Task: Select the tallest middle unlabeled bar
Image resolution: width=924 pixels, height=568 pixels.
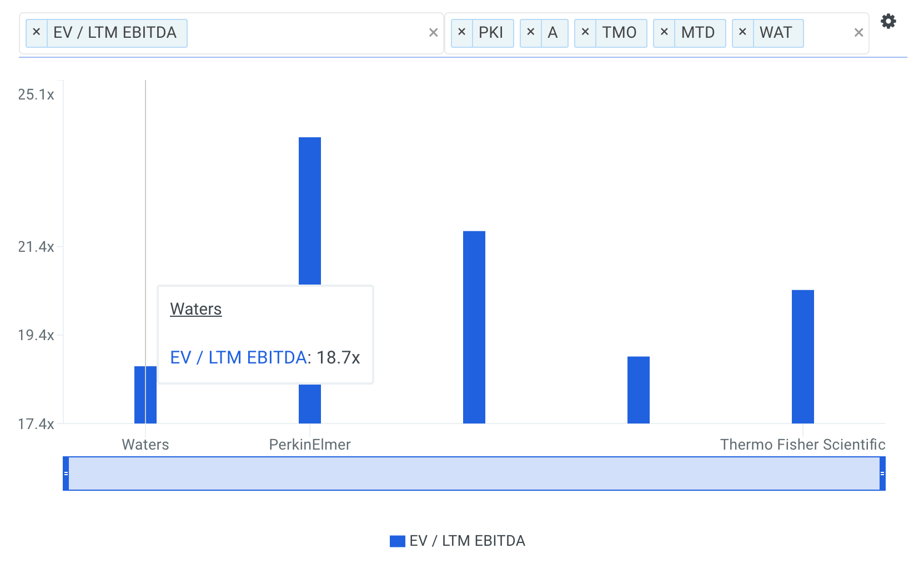Action: coord(474,327)
